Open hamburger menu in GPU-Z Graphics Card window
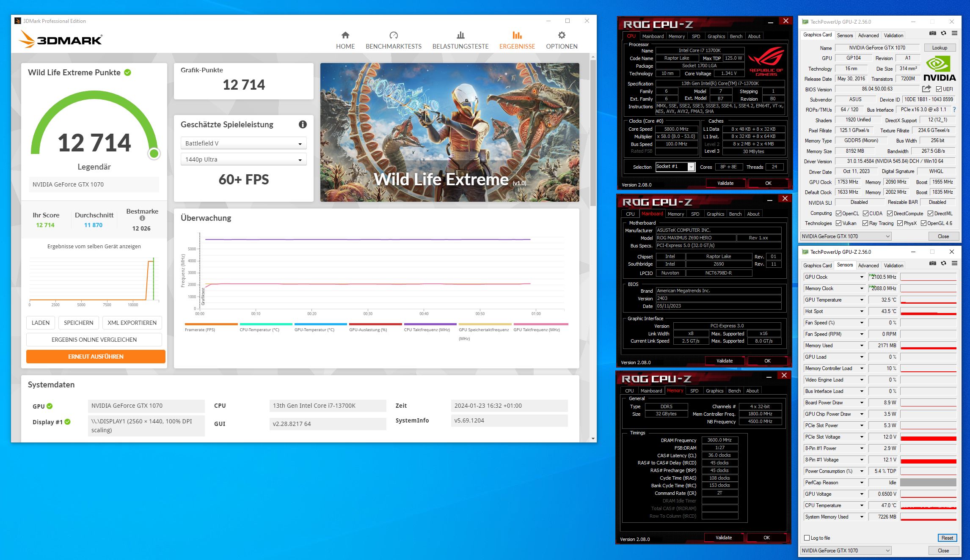Image resolution: width=970 pixels, height=560 pixels. (x=954, y=33)
